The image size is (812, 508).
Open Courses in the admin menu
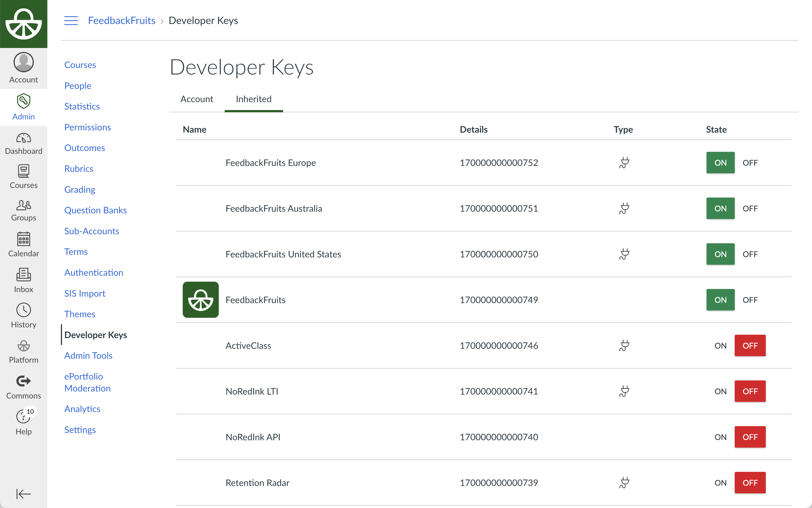[80, 65]
